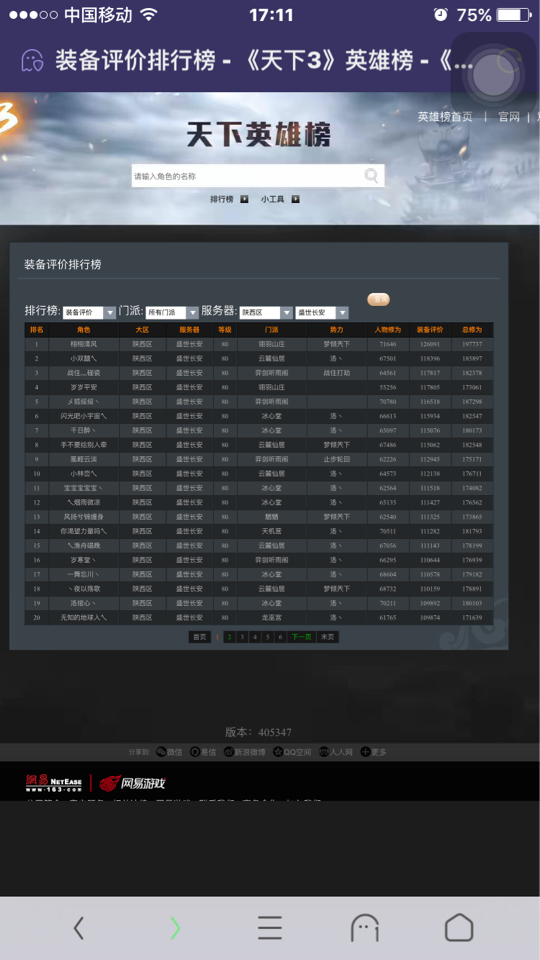
Task: Open the ghost-shaped tabs icon
Action: [365, 928]
